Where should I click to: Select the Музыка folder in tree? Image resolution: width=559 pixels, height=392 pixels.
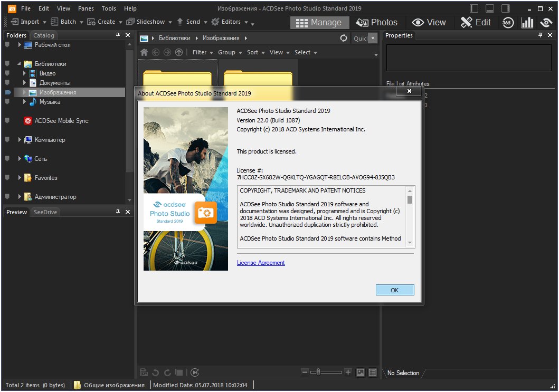tap(50, 102)
